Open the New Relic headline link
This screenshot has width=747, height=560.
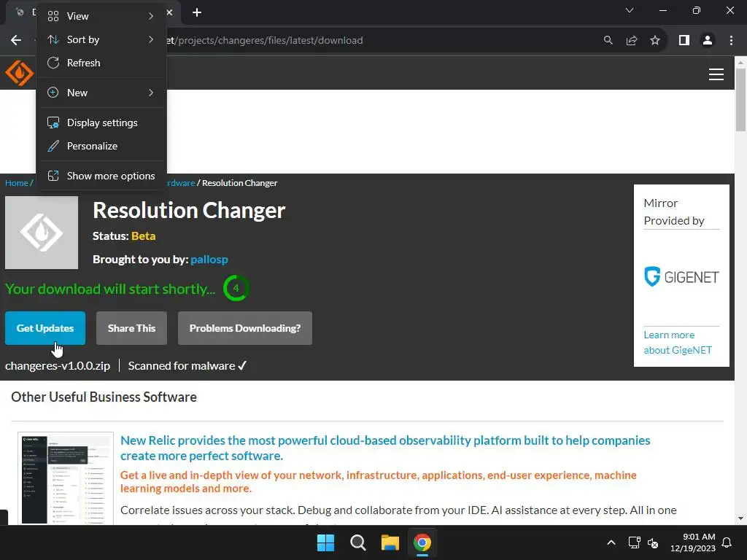385,448
